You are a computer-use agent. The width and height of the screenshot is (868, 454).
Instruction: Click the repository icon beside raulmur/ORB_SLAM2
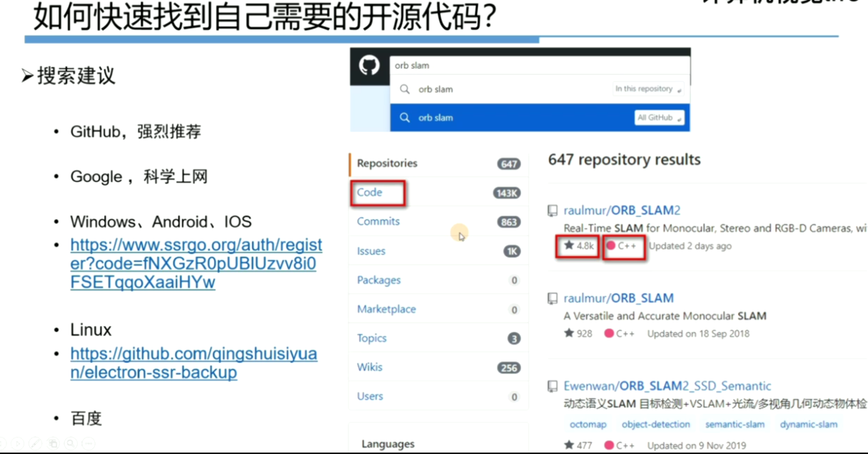552,211
